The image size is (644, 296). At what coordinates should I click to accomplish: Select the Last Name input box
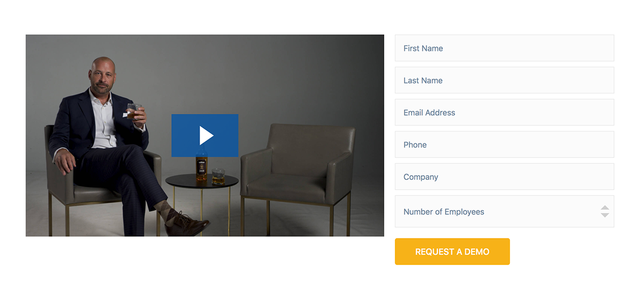pos(504,81)
